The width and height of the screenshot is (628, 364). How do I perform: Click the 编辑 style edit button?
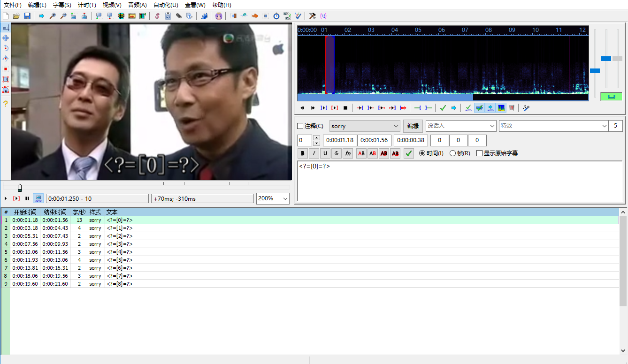[x=413, y=126]
